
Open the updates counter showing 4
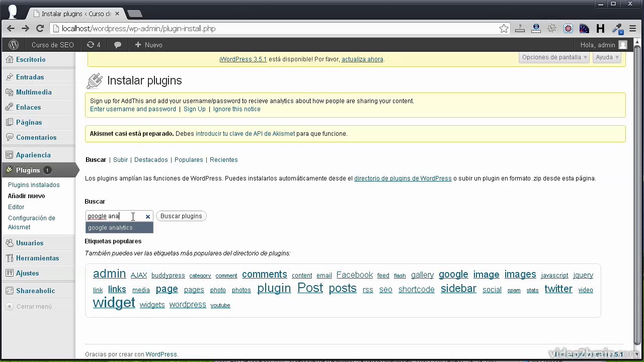94,45
